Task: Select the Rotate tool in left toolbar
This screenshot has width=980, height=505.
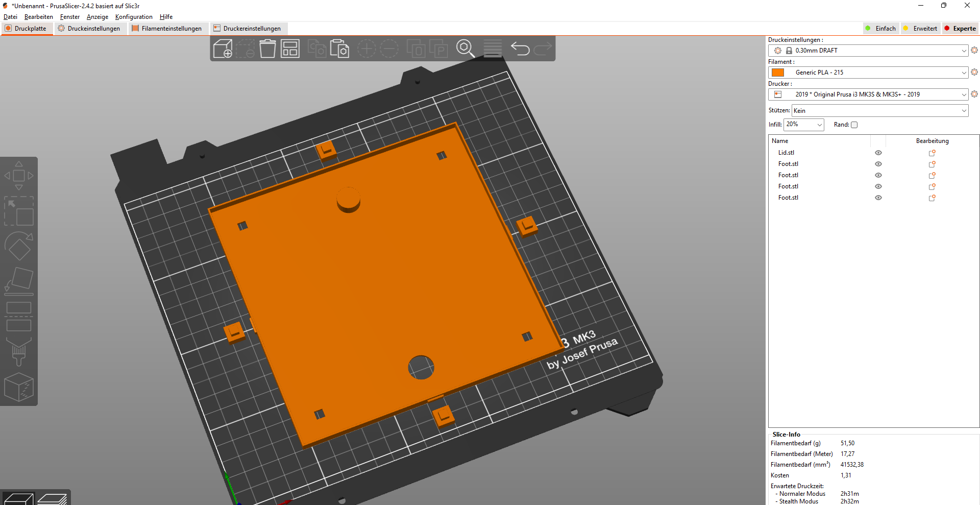Action: click(19, 246)
